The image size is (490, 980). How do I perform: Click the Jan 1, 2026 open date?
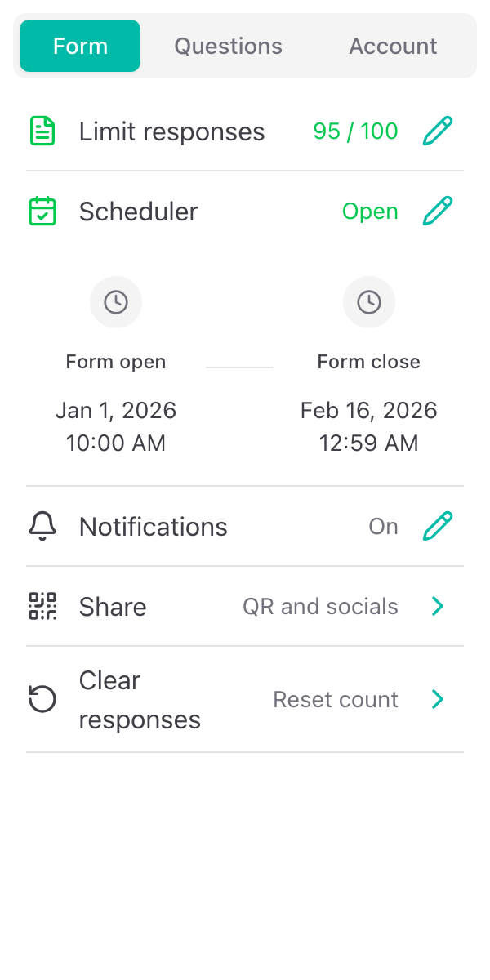tap(115, 410)
